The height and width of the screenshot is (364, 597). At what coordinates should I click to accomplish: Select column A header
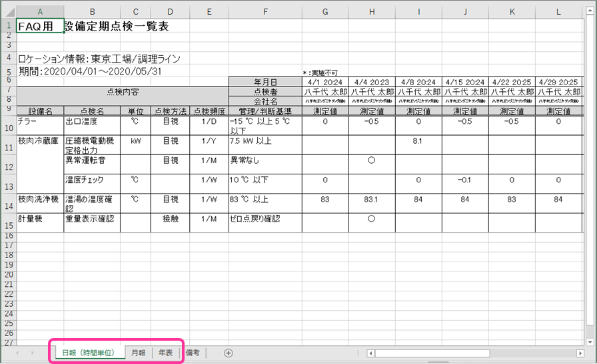(40, 10)
